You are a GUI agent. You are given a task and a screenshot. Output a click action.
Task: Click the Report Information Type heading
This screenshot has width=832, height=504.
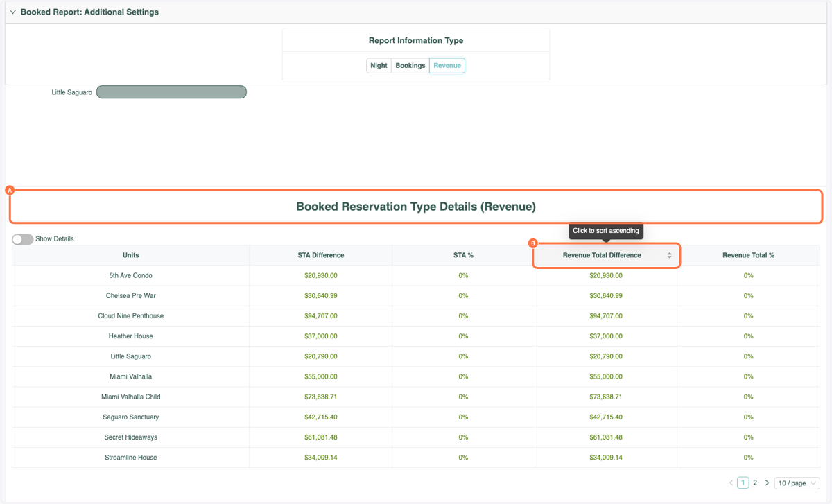click(x=416, y=40)
